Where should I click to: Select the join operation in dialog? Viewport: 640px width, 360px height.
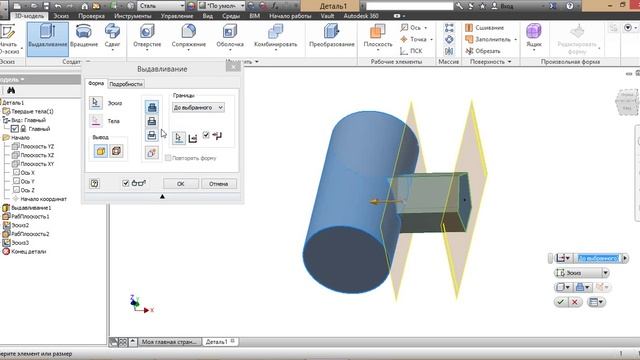(152, 107)
